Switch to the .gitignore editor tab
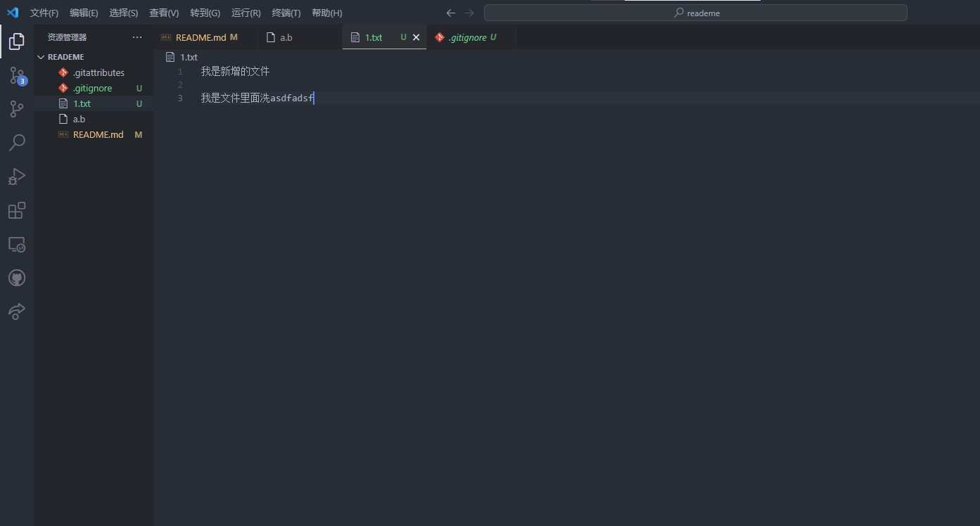 point(467,37)
